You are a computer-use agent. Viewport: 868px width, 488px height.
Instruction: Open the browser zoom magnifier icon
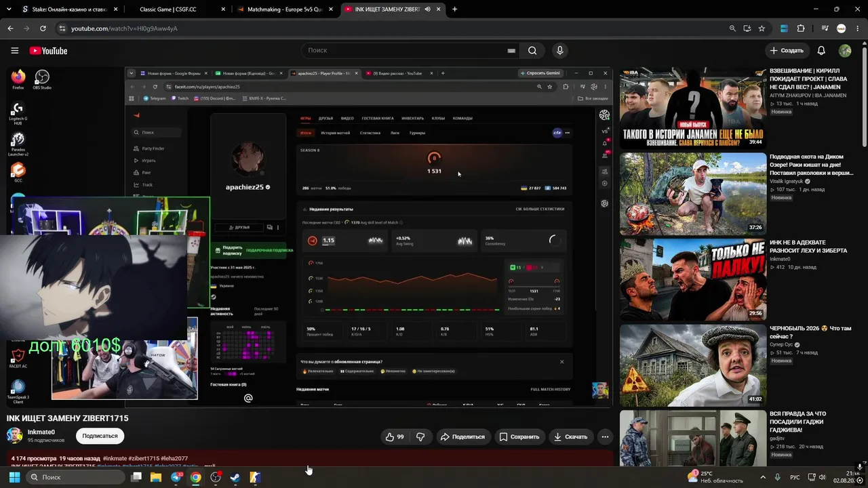tap(732, 28)
